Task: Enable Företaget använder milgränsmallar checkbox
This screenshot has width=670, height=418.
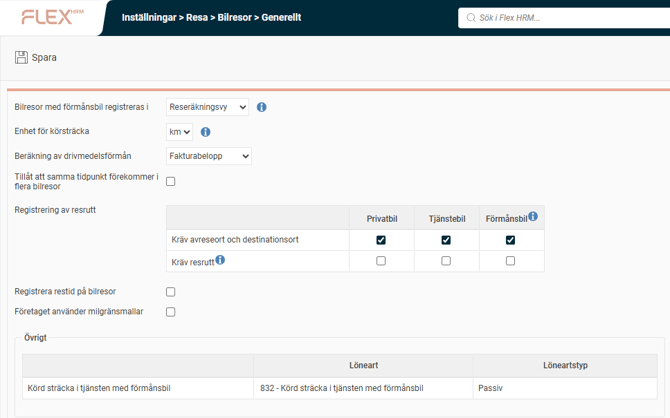Action: tap(171, 312)
